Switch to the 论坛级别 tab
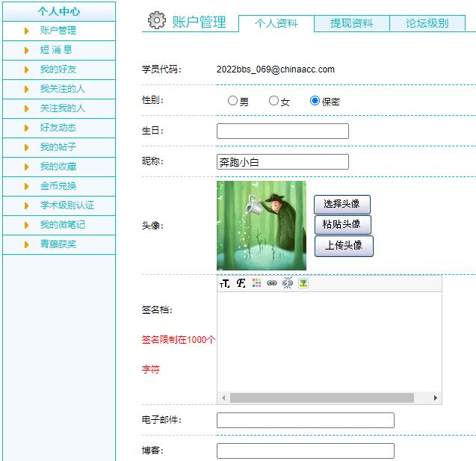Viewport: 476px width, 461px height. (x=427, y=24)
